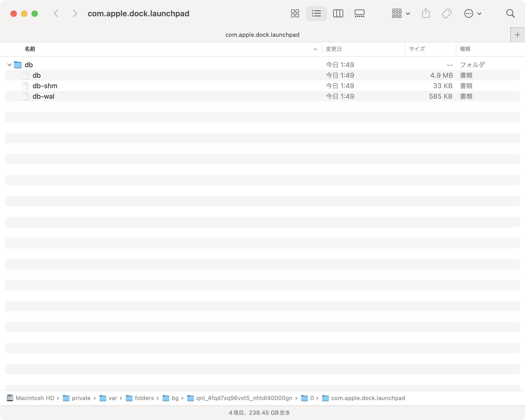Switch to column view

point(338,13)
